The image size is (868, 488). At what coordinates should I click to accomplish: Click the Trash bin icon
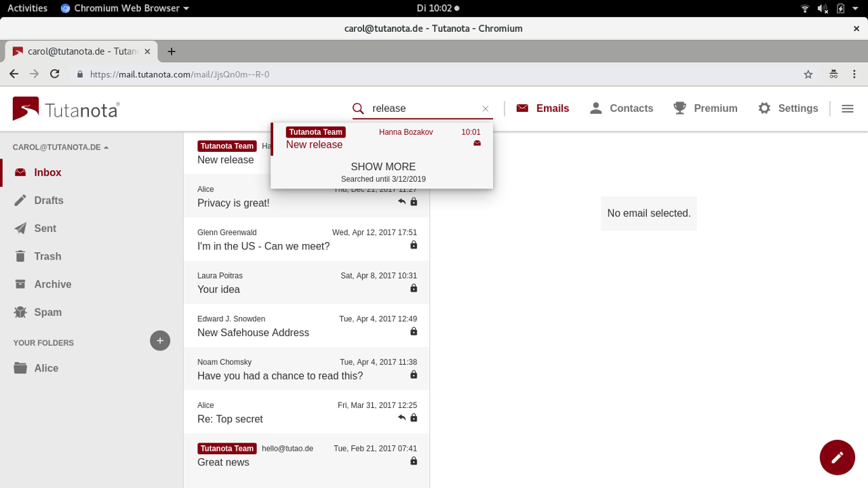click(x=20, y=256)
